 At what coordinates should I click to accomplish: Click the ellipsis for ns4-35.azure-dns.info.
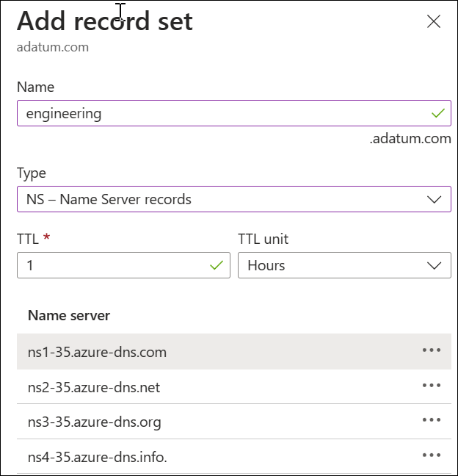(432, 455)
